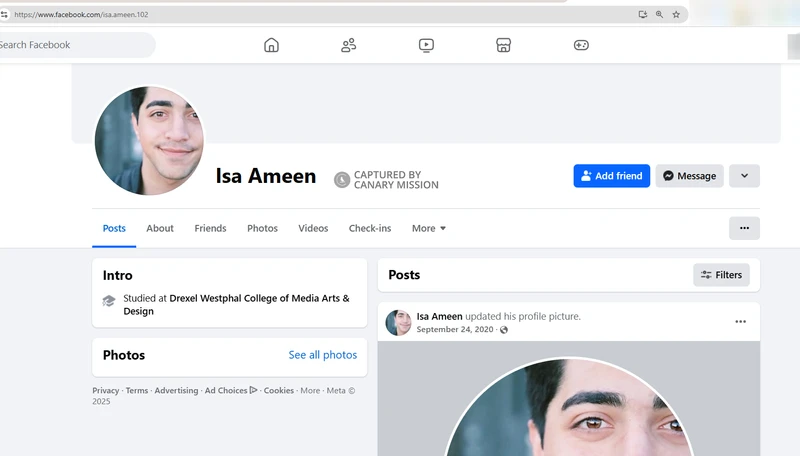The width and height of the screenshot is (800, 456).
Task: Switch to the Friends tab
Action: [x=210, y=229]
